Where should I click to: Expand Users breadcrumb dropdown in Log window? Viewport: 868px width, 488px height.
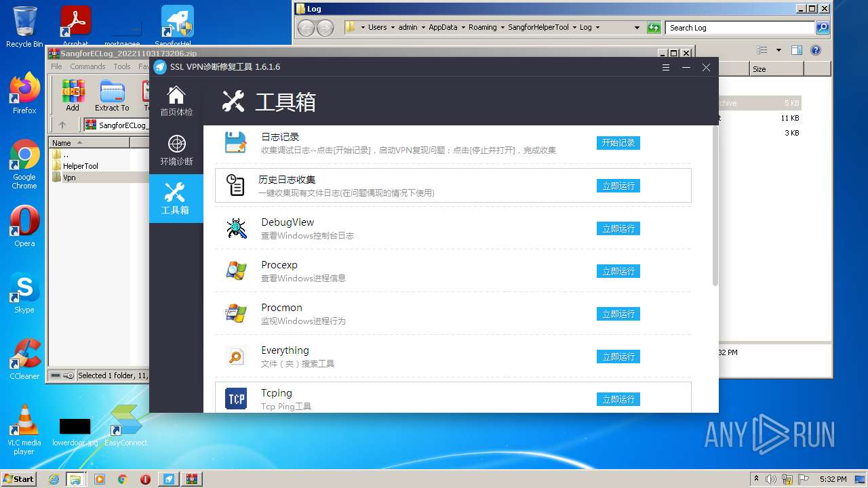[x=392, y=28]
